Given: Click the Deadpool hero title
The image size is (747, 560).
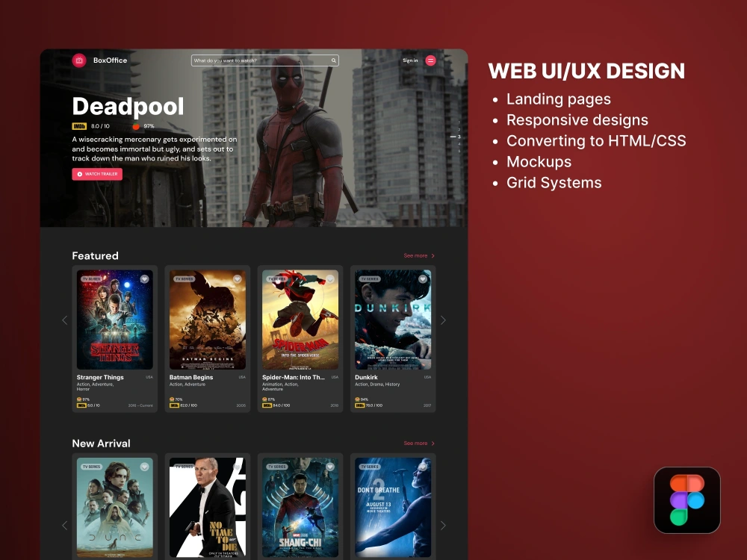Looking at the screenshot, I should [128, 107].
